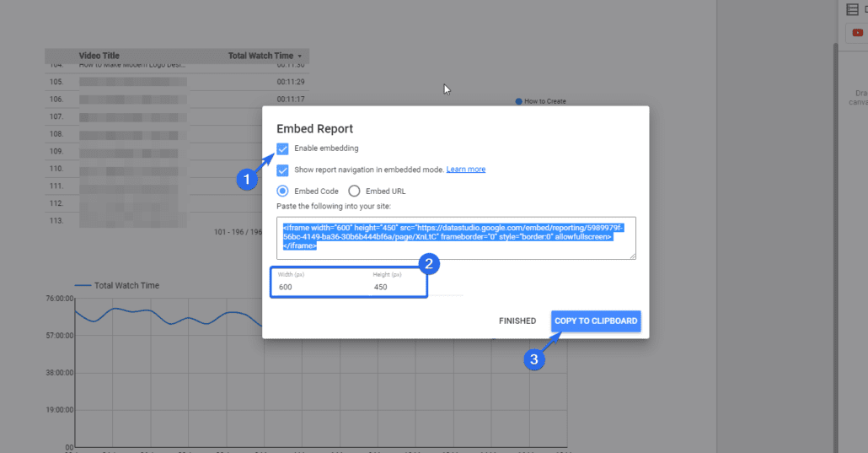Toggle Show report navigation in embedded mode
Screen dimensions: 868x453
(282, 170)
